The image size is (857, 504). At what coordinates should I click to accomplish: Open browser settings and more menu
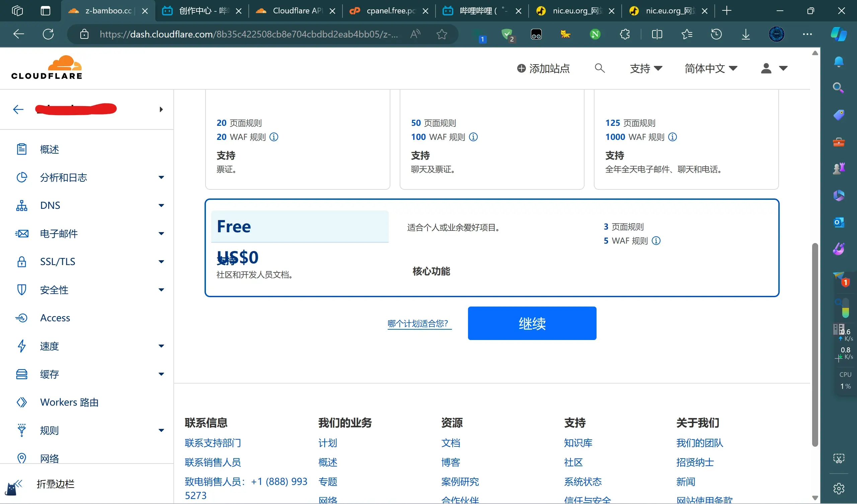807,34
